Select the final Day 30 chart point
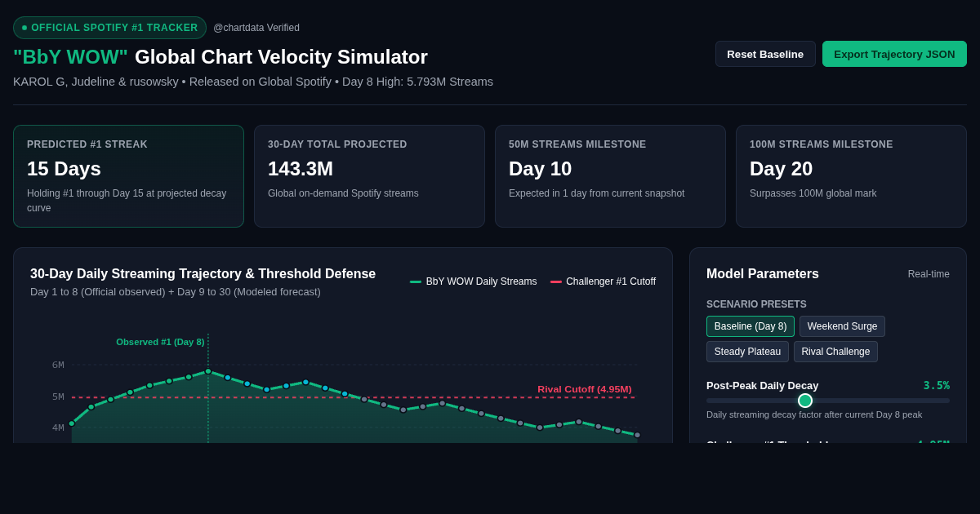Viewport: 980px width, 514px height. (x=637, y=435)
